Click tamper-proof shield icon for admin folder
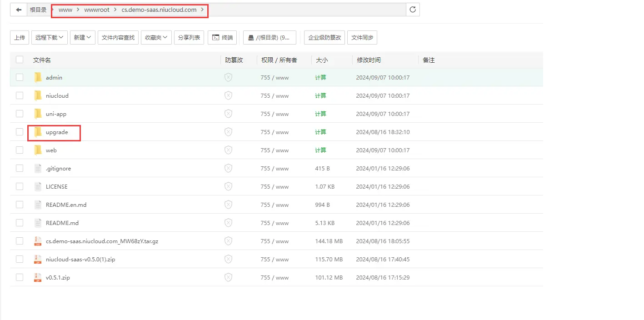The image size is (644, 320). (228, 78)
